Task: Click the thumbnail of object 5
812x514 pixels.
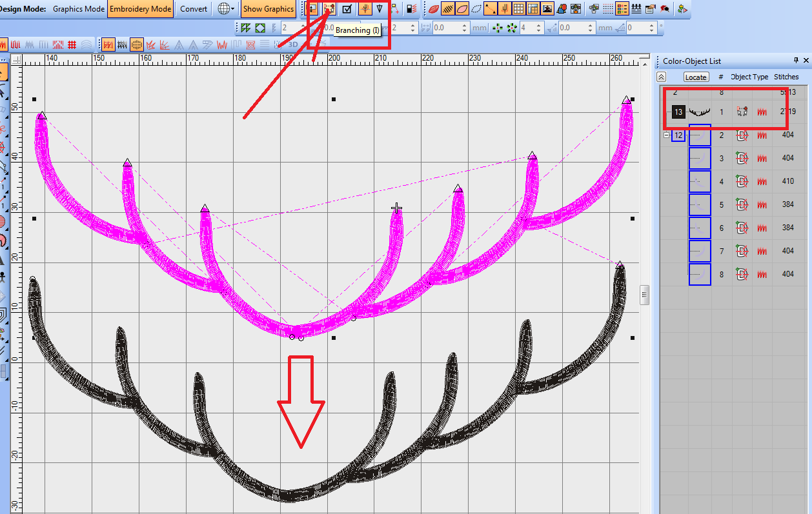Action: (700, 205)
